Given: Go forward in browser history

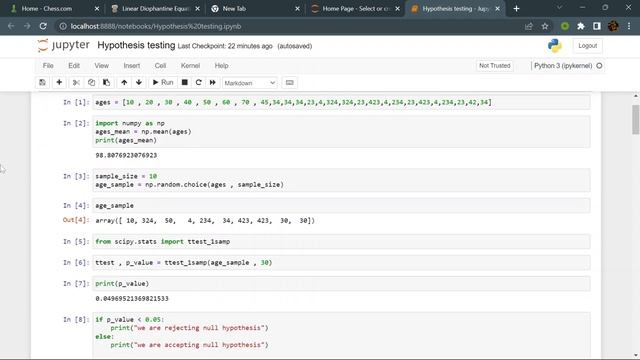Looking at the screenshot, I should 27,26.
